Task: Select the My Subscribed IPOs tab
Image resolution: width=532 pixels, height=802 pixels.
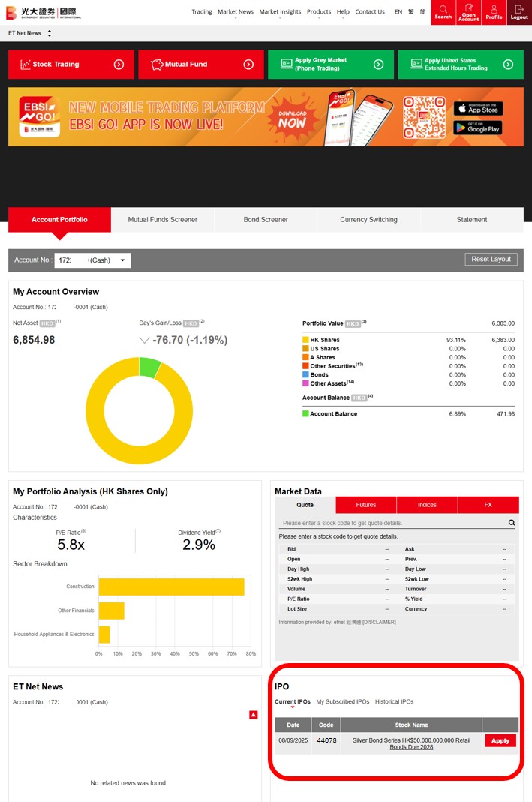Action: (x=343, y=701)
